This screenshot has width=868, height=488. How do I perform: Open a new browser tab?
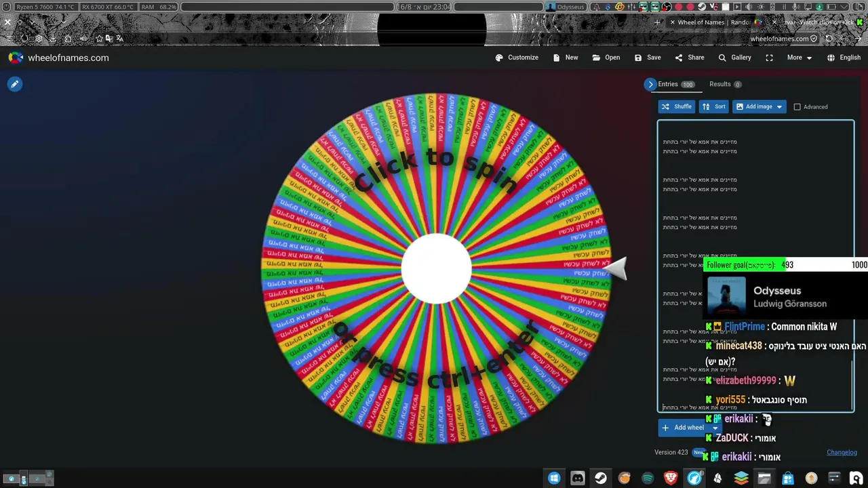(657, 22)
